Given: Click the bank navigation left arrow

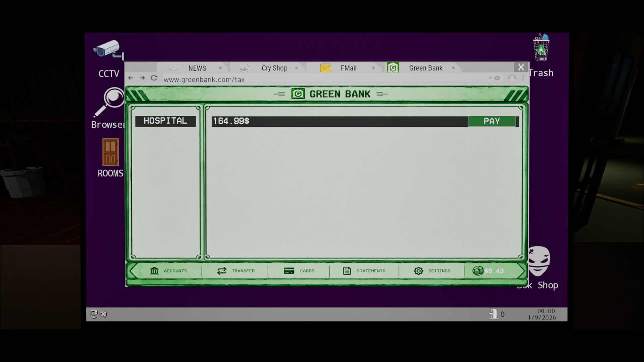Looking at the screenshot, I should tap(133, 270).
